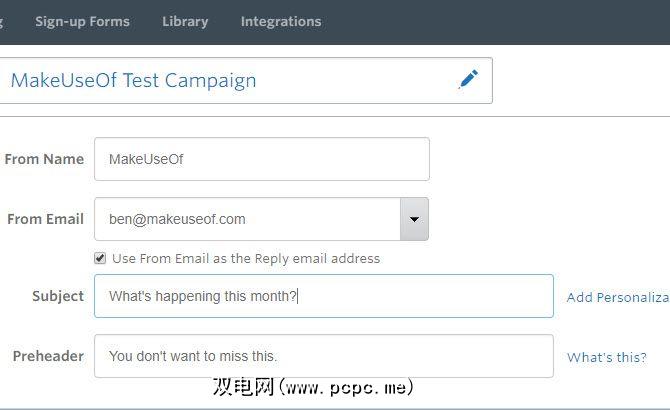Viewport: 670px width, 410px height.
Task: Focus the From Name input field
Action: coord(262,159)
